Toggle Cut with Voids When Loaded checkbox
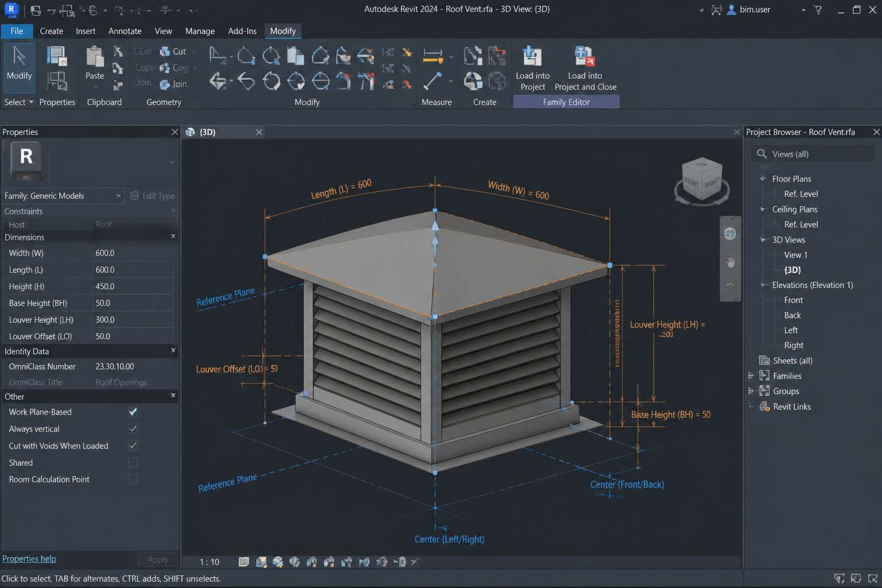This screenshot has width=882, height=588. click(133, 445)
